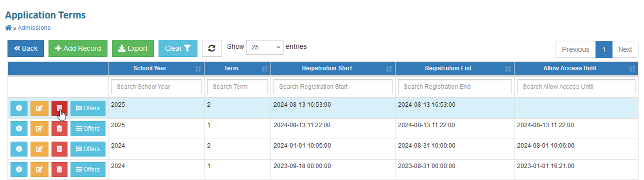This screenshot has width=644, height=180.
Task: Open Offers for 2025 term 1
Action: coord(88,129)
